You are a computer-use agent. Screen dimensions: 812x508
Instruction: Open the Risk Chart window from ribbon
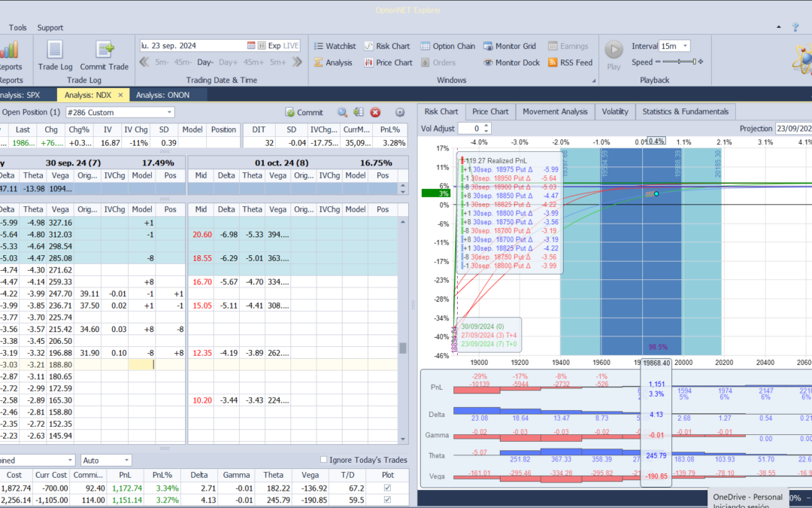(387, 46)
